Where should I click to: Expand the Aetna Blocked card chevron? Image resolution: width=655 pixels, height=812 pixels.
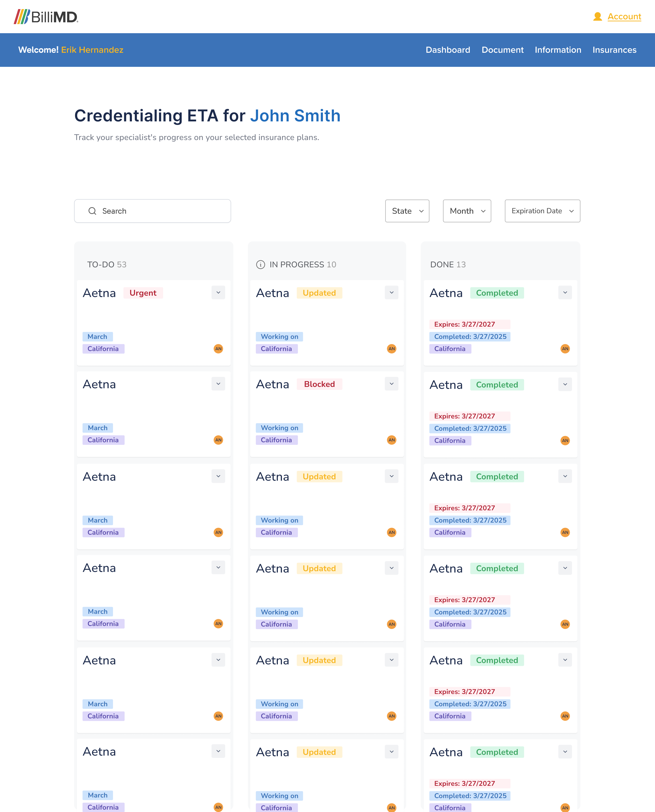point(391,383)
